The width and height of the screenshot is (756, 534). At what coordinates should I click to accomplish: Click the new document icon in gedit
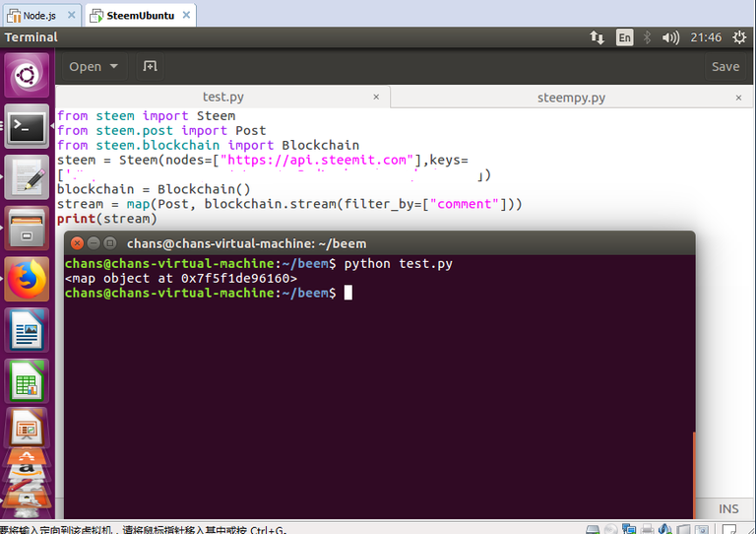(150, 66)
